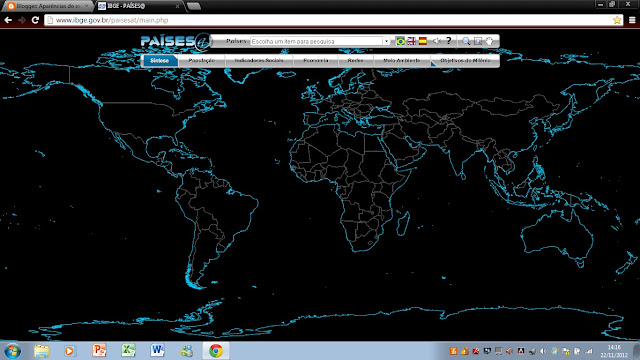Click the browser forward arrow
Viewport: 640px width, 360px height.
22,20
